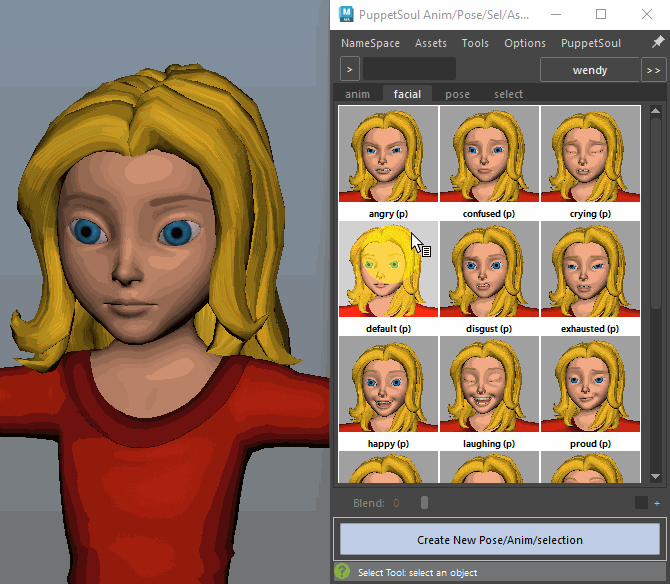This screenshot has width=670, height=584.
Task: Click 'Select Tool: select an object' status text
Action: click(417, 572)
